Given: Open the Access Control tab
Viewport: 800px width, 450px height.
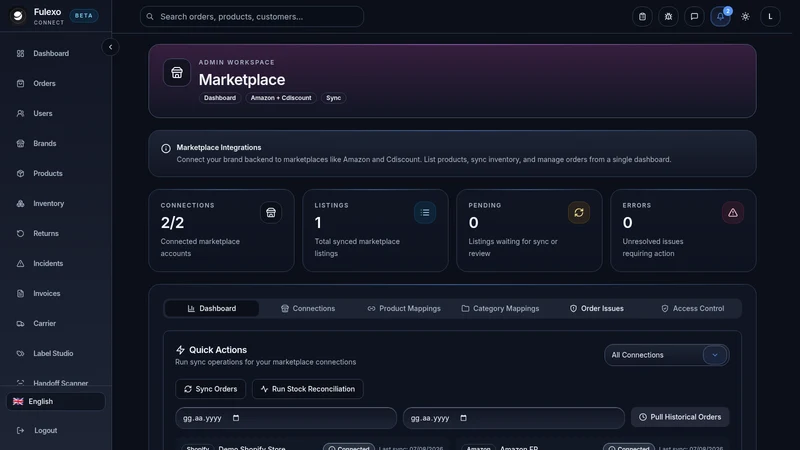Looking at the screenshot, I should (692, 309).
